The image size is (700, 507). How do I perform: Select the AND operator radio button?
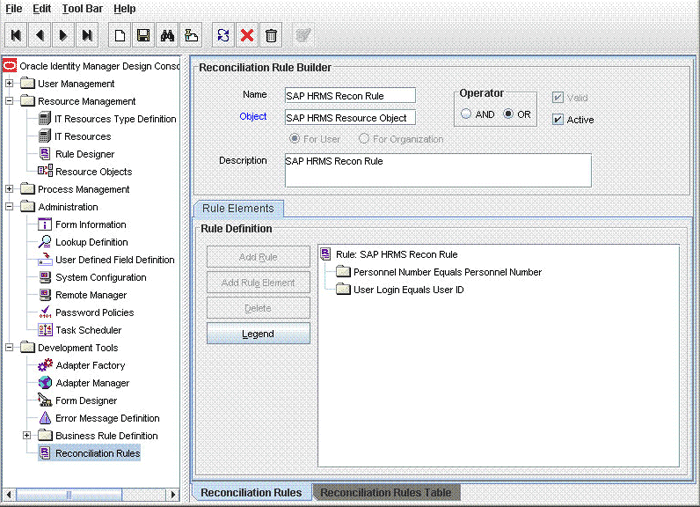(x=466, y=114)
